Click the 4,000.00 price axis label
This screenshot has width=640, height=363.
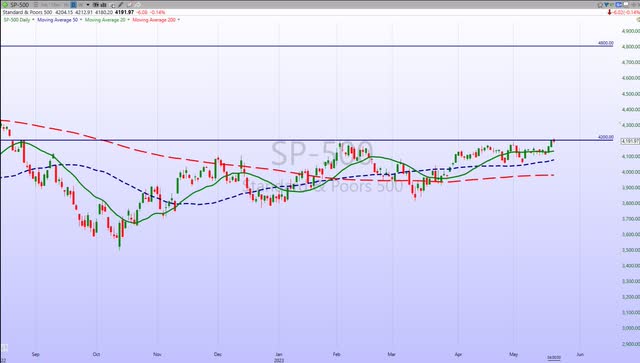pyautogui.click(x=631, y=172)
